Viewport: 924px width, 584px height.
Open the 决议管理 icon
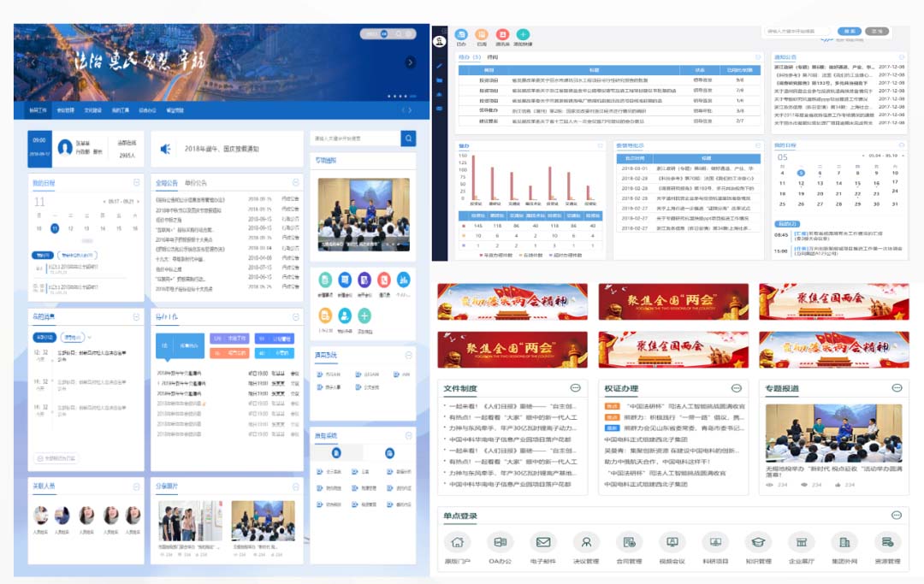(586, 542)
